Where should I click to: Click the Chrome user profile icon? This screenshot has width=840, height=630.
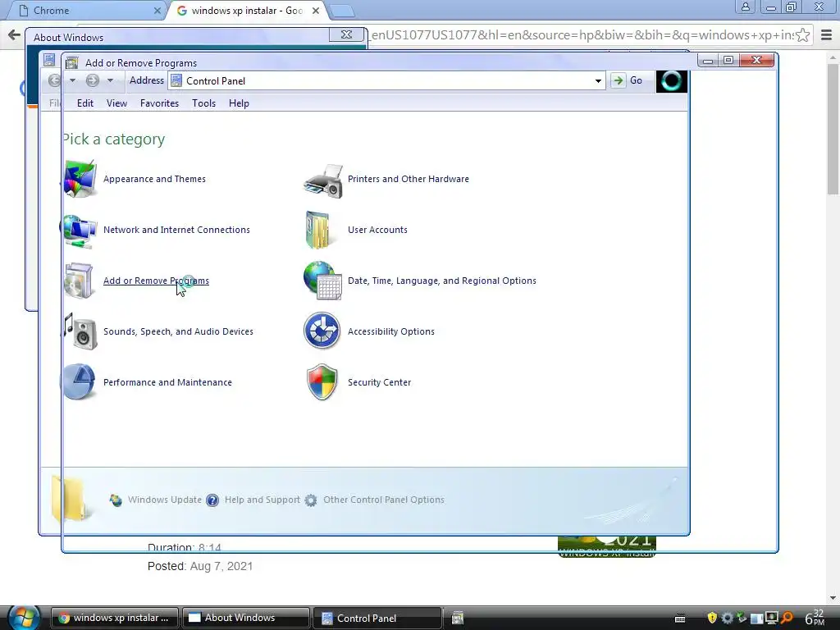coord(745,7)
